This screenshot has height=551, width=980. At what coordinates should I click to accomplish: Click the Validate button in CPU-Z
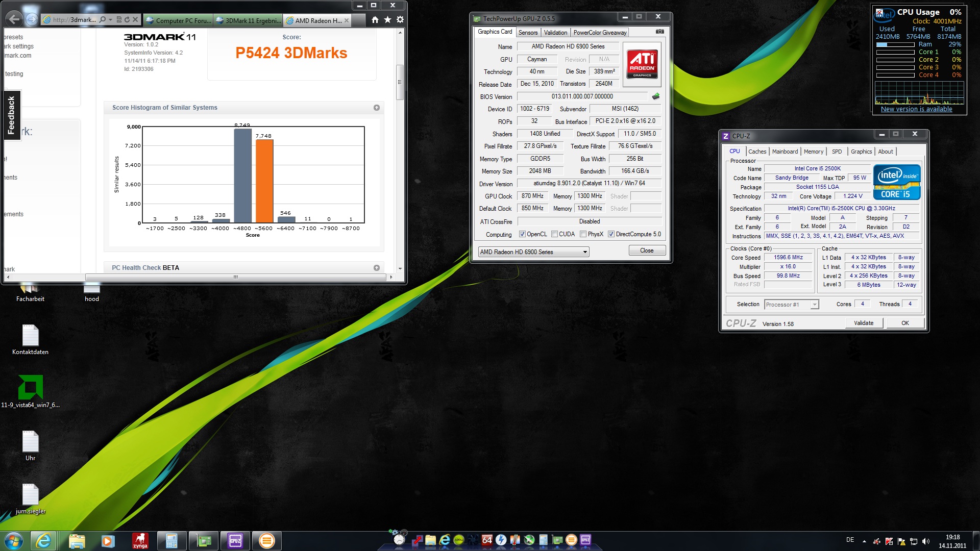point(864,323)
